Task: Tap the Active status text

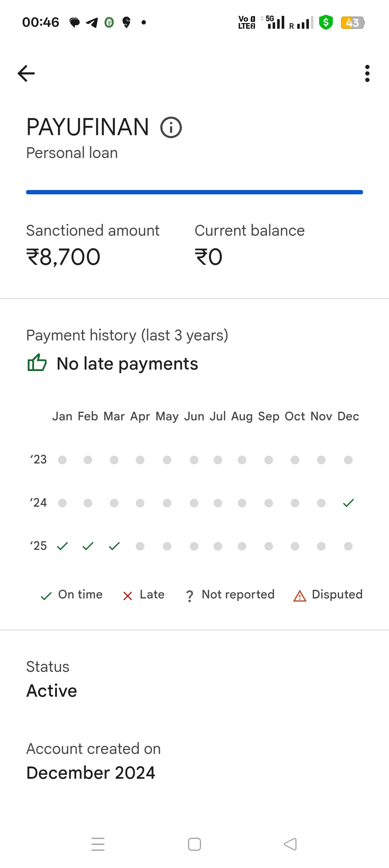Action: click(52, 691)
